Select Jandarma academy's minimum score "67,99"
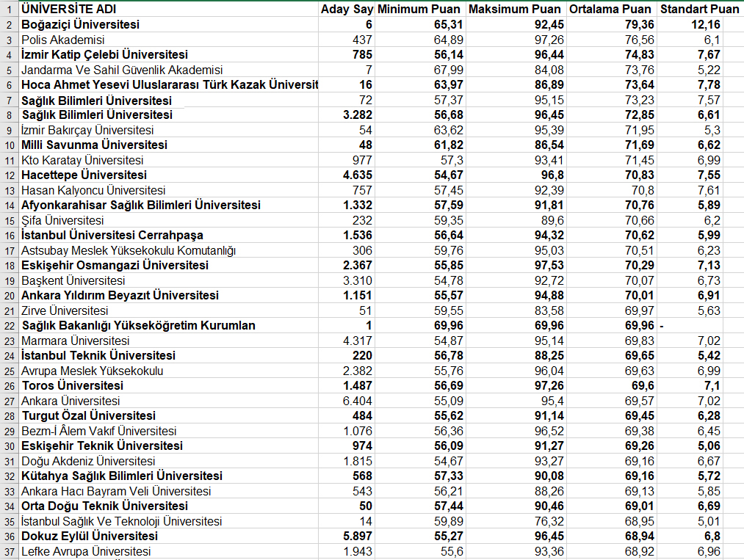744x560 pixels. pyautogui.click(x=419, y=70)
